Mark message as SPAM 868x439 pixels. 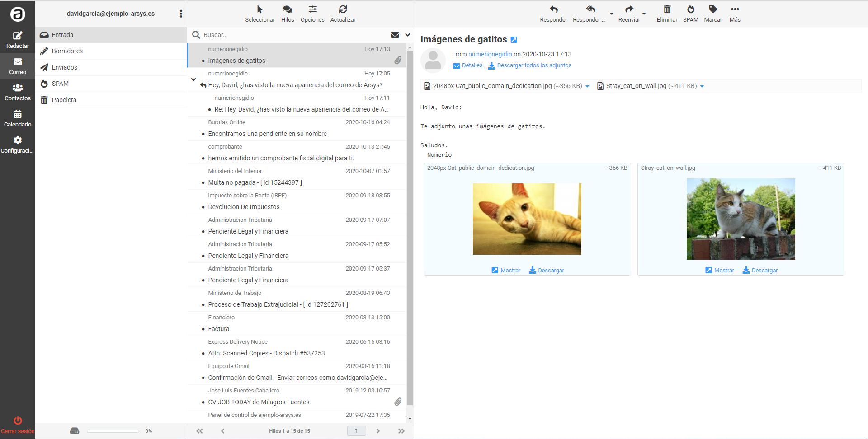point(690,14)
